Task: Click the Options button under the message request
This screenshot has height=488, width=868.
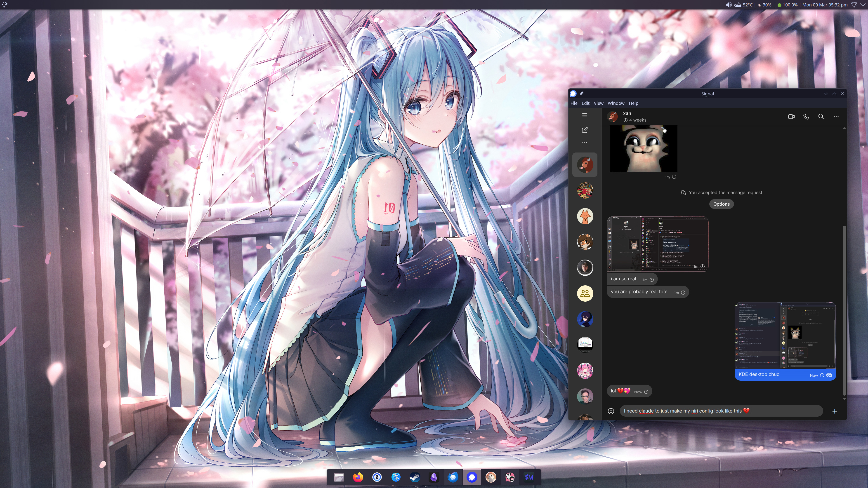Action: (x=721, y=204)
